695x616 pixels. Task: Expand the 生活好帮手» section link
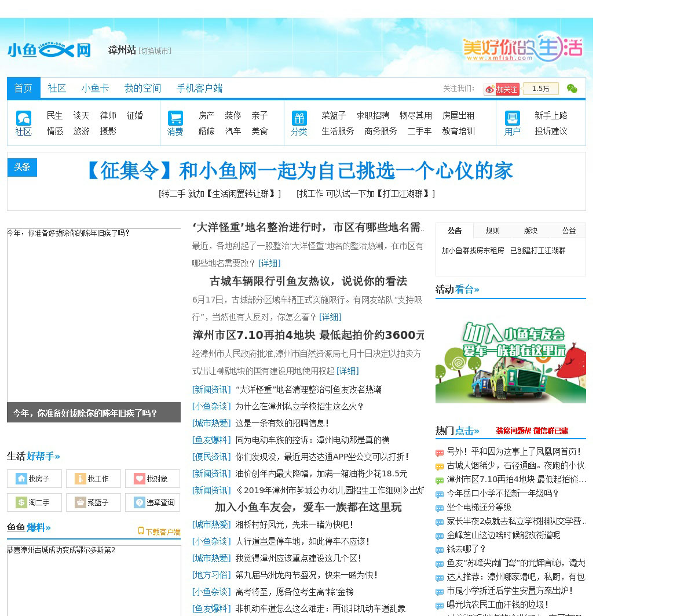click(34, 456)
